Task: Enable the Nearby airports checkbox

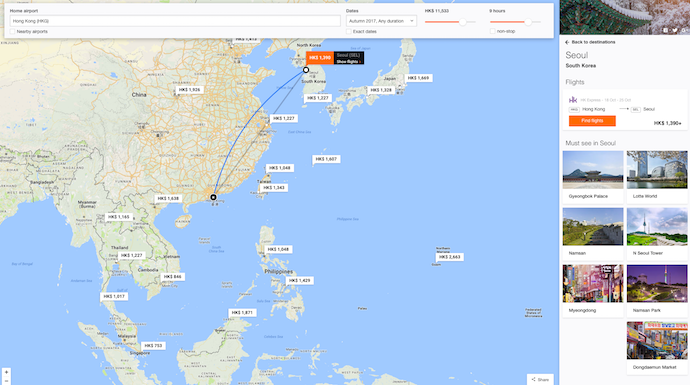Action: 12,32
